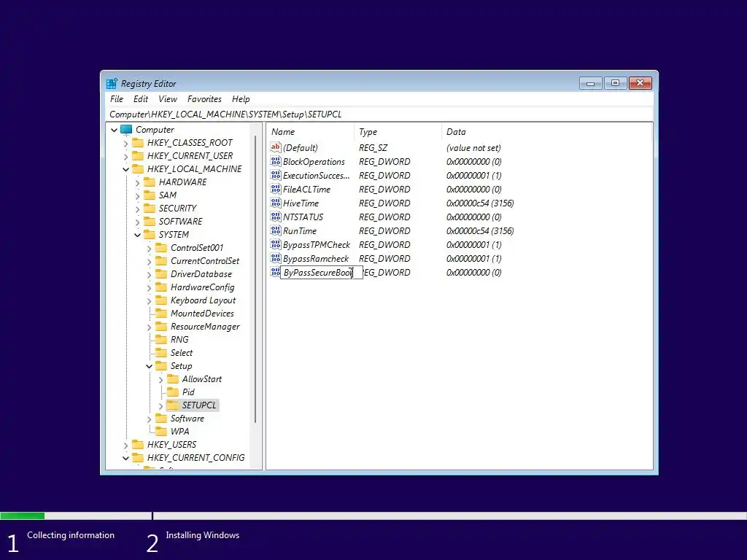Click the HiveTime DWORD icon

[275, 203]
